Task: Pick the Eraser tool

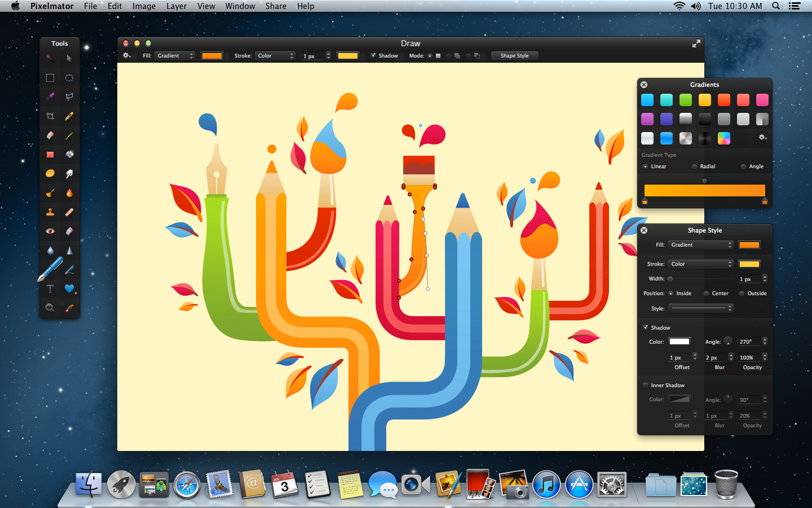Action: click(x=50, y=135)
